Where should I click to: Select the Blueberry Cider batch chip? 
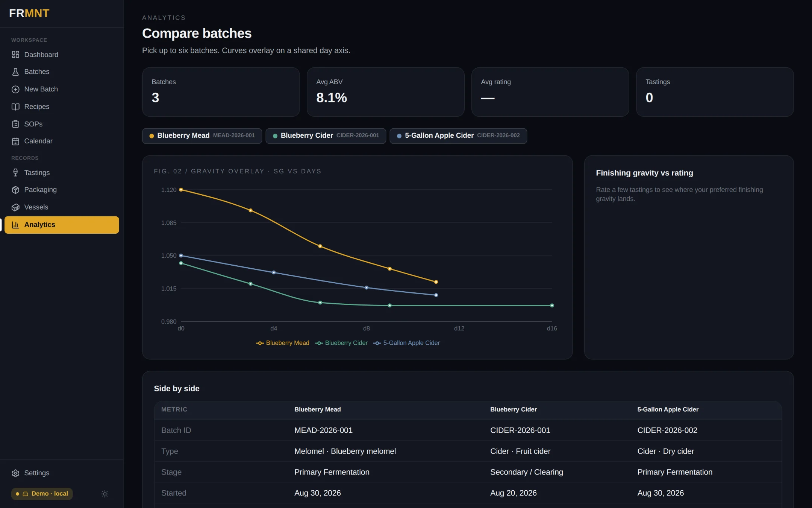coord(326,135)
